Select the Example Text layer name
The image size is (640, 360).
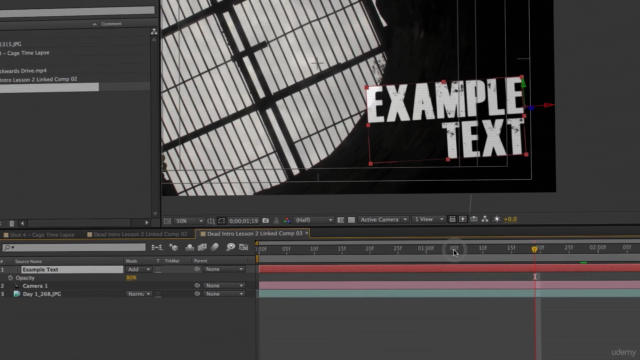(x=72, y=269)
